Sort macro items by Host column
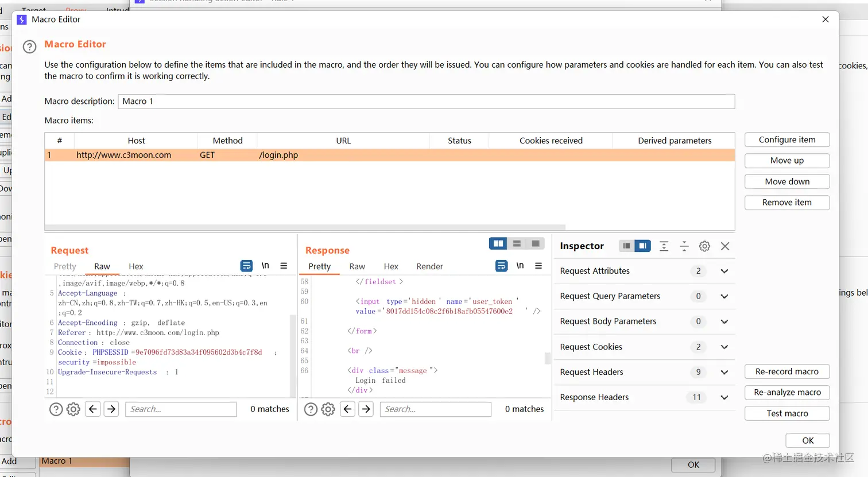868x477 pixels. 136,141
